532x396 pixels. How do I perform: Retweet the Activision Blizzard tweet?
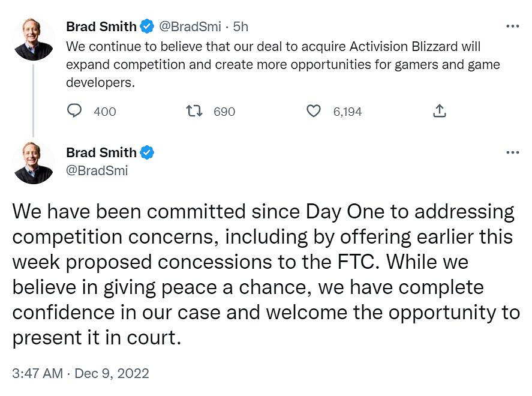pyautogui.click(x=194, y=111)
